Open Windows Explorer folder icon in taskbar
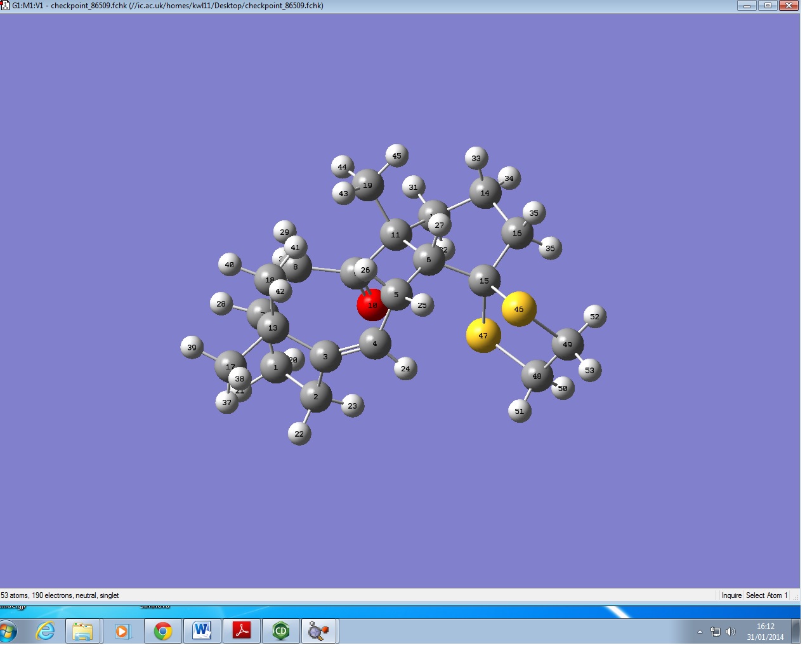 tap(82, 632)
